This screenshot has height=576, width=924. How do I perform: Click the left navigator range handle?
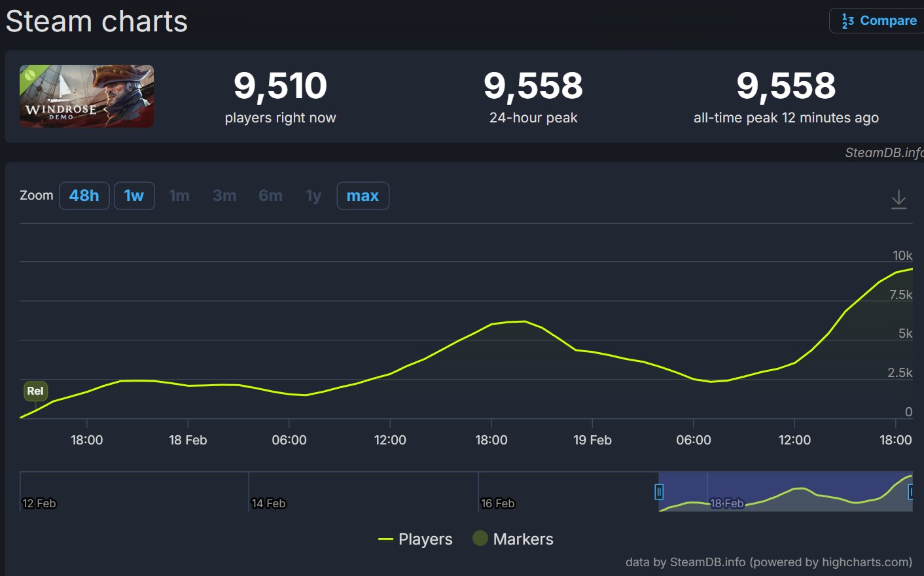click(x=659, y=492)
